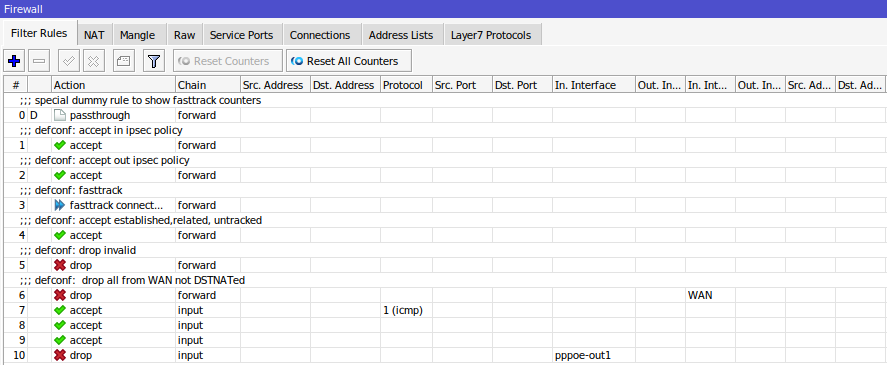Open the filter funnel icon
This screenshot has width=887, height=365.
point(154,61)
